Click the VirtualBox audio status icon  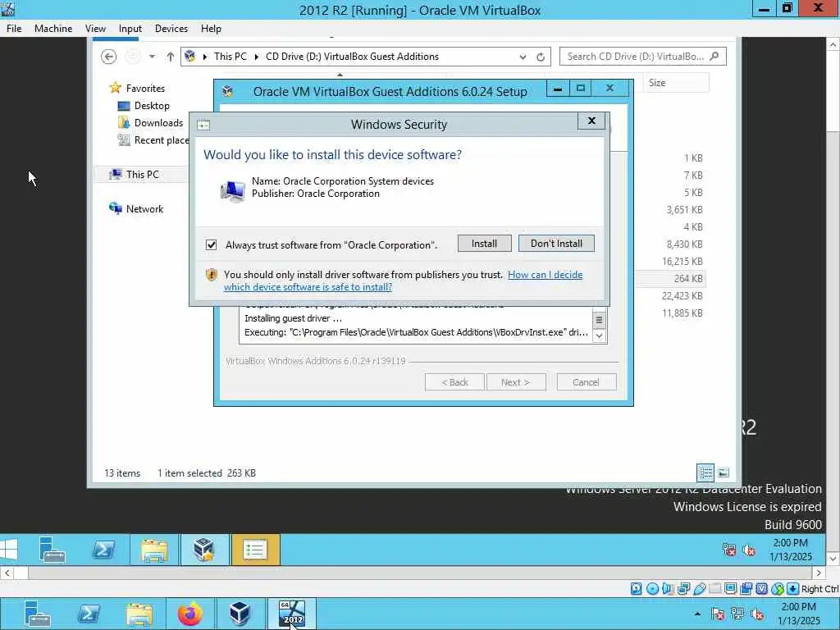tap(668, 589)
